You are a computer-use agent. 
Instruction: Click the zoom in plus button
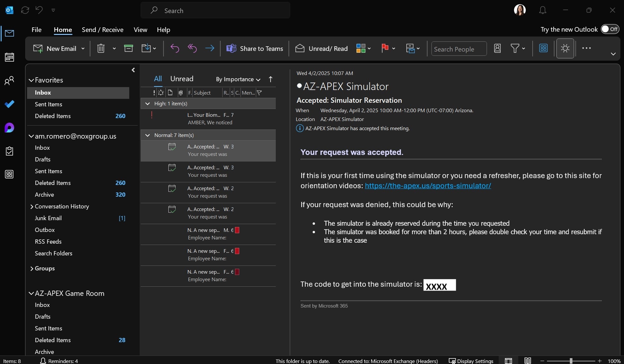click(600, 361)
